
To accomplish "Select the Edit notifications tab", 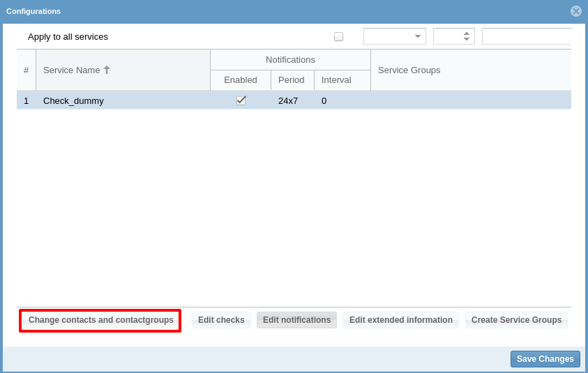I will click(x=296, y=320).
